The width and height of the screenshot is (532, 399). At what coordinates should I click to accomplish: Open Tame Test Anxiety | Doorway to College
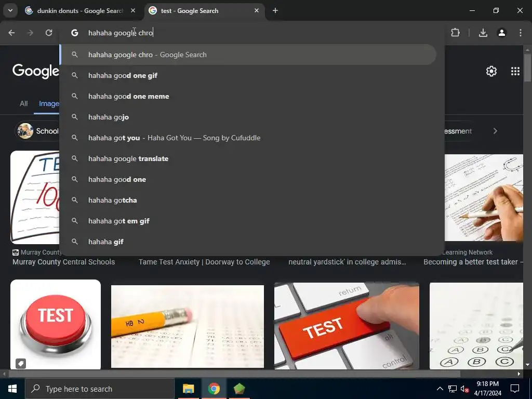tap(204, 262)
